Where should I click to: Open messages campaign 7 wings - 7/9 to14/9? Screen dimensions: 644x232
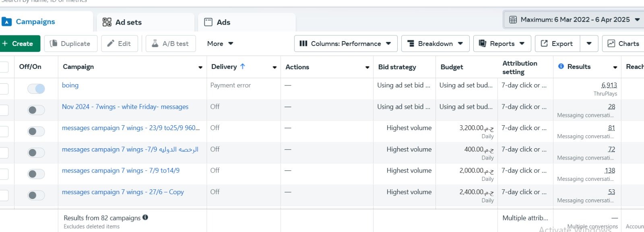coord(121,171)
